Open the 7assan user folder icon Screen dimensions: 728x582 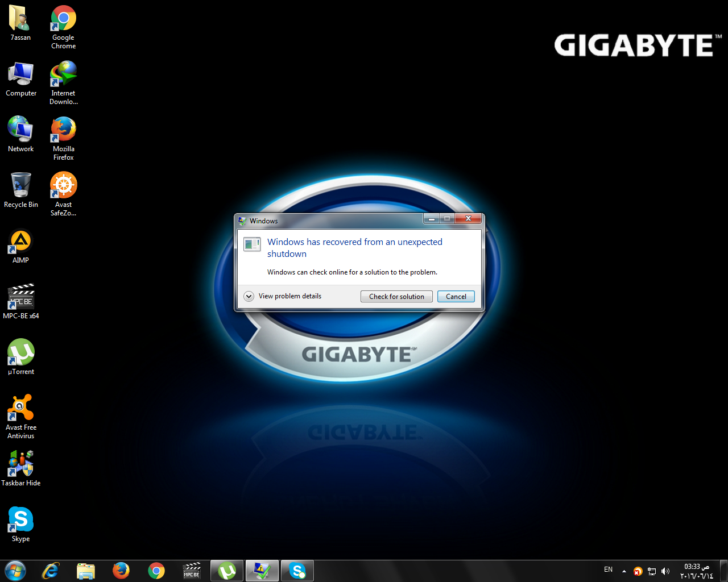point(20,23)
